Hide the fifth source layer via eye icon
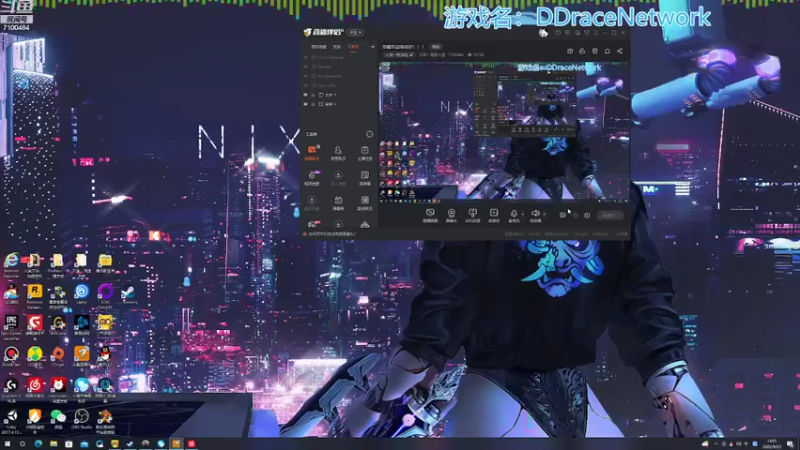Viewport: 800px width, 450px height. pos(306,95)
